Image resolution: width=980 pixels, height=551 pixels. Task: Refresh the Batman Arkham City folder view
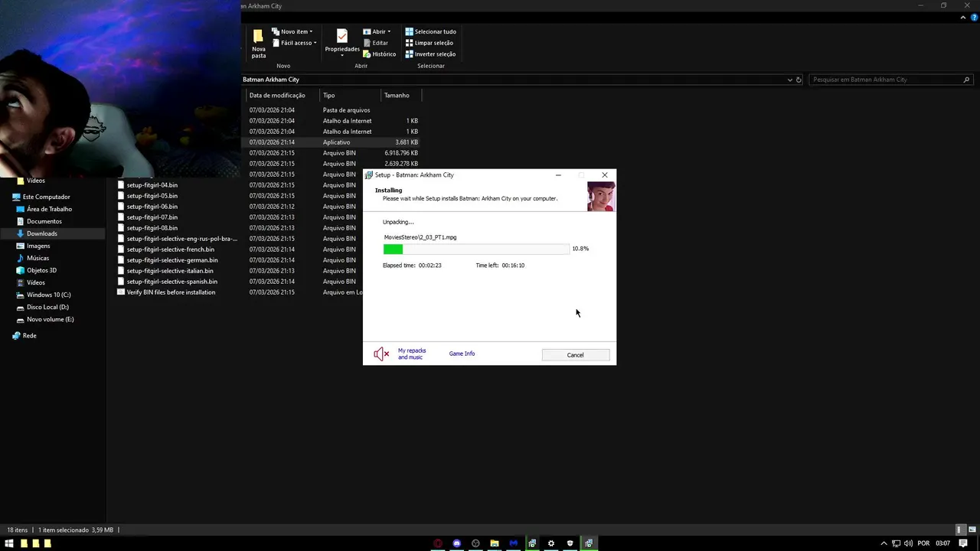pos(799,80)
